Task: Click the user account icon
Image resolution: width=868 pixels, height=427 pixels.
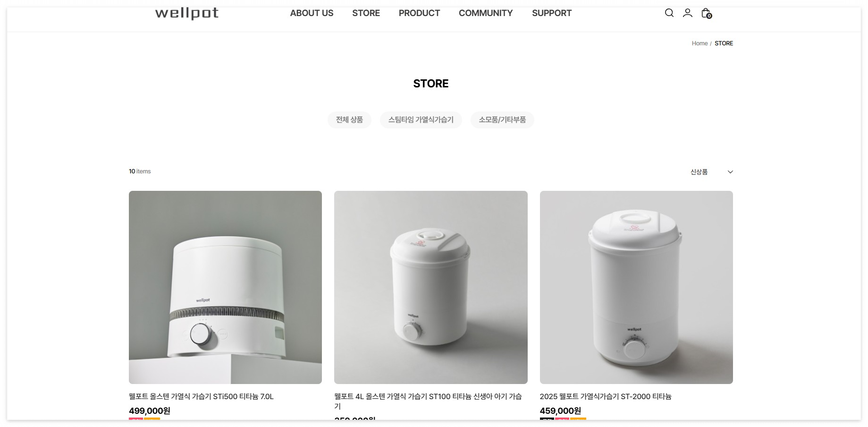Action: (x=687, y=13)
